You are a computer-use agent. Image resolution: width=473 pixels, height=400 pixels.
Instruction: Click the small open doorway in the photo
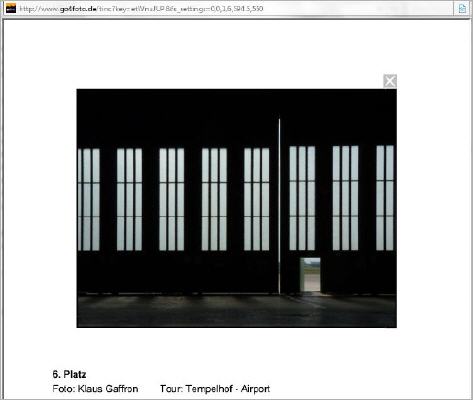[310, 274]
